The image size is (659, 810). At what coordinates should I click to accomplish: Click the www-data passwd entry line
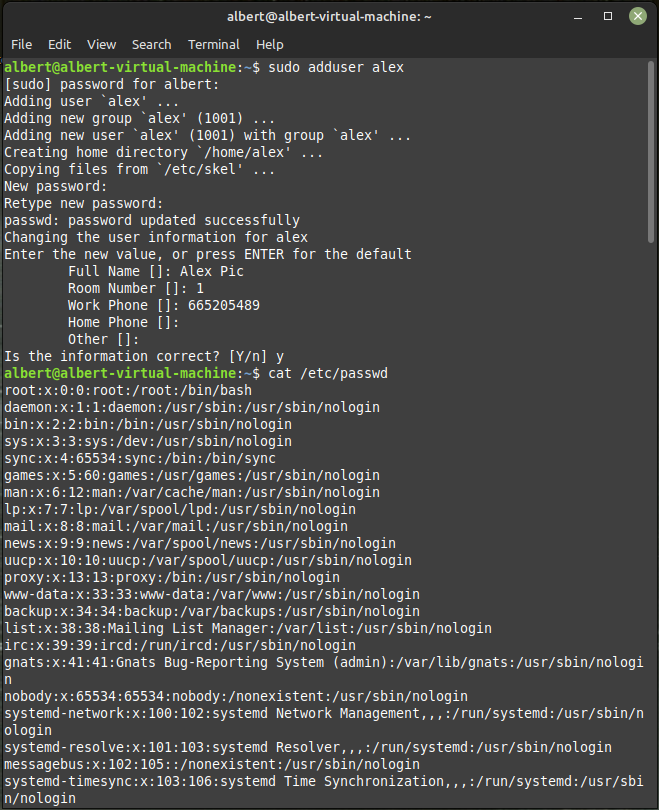pos(212,594)
